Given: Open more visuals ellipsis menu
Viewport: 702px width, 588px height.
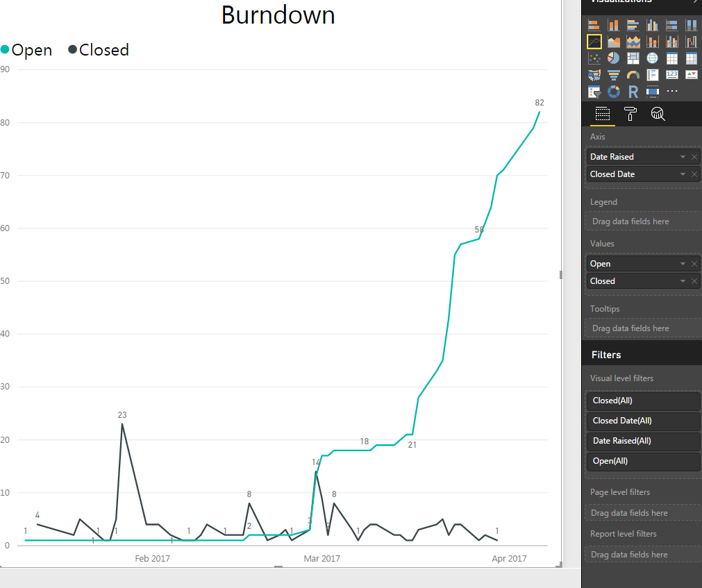Looking at the screenshot, I should tap(672, 91).
